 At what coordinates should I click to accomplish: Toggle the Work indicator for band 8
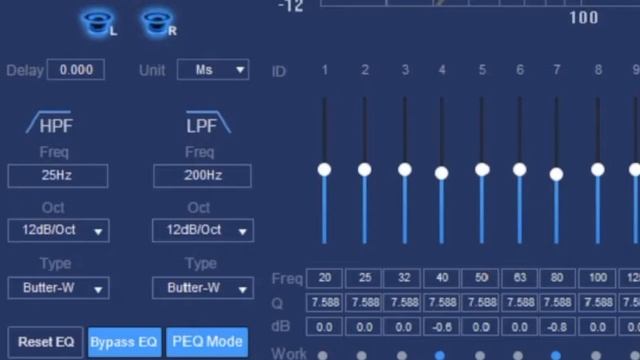(x=596, y=356)
